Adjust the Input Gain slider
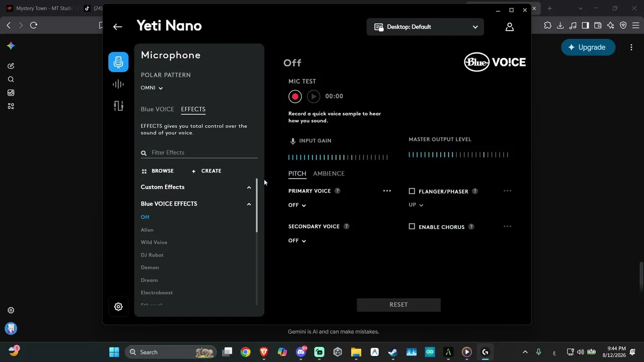Image resolution: width=644 pixels, height=362 pixels. click(338, 157)
